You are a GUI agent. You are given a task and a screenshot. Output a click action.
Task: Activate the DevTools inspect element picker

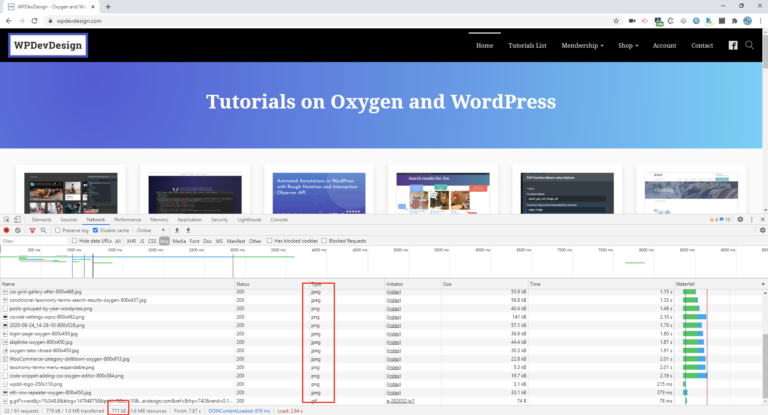coord(6,220)
